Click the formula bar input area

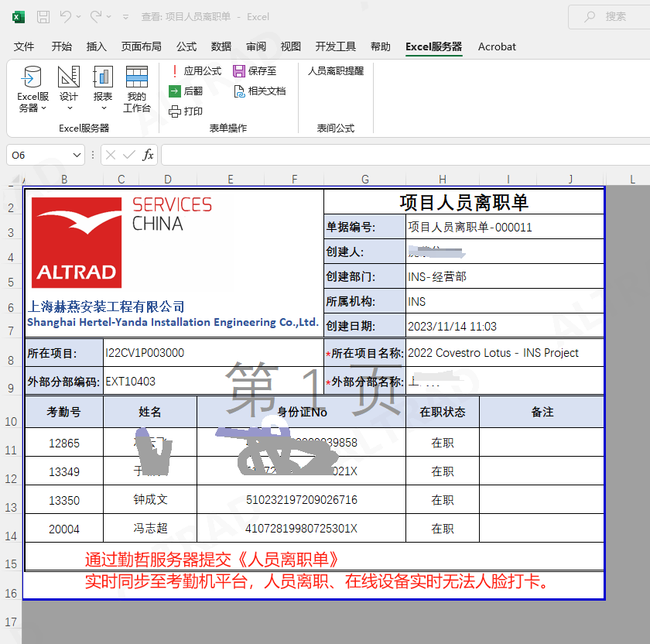point(402,155)
